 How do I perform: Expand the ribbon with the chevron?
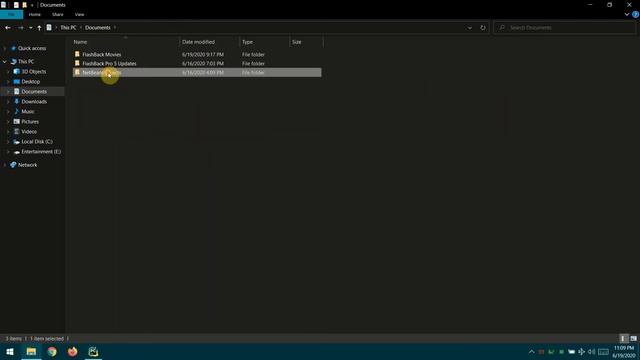point(627,14)
